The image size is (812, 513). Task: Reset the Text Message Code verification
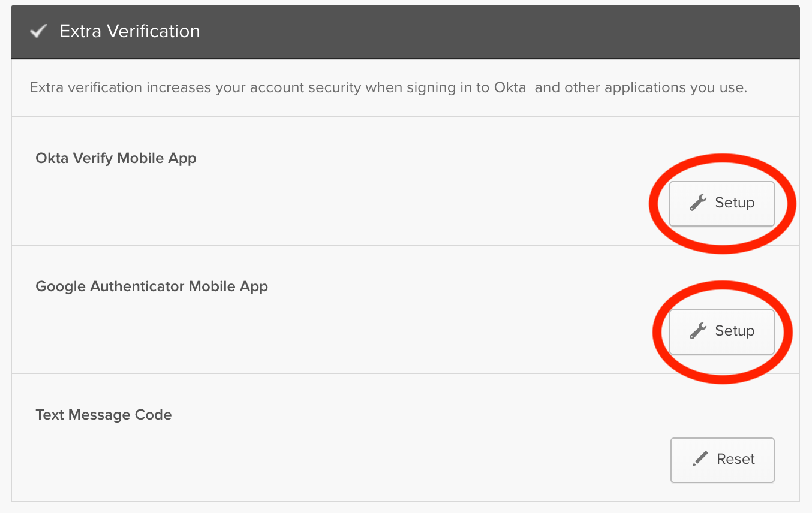click(722, 460)
